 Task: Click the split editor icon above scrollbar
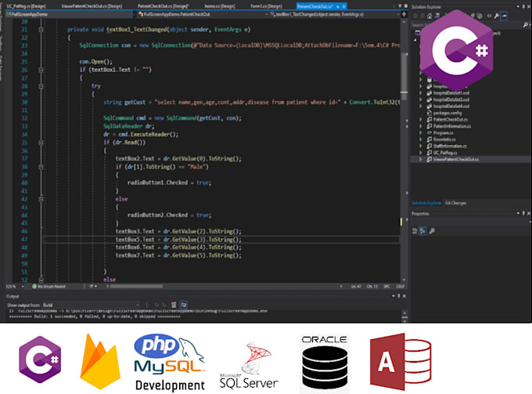point(404,14)
